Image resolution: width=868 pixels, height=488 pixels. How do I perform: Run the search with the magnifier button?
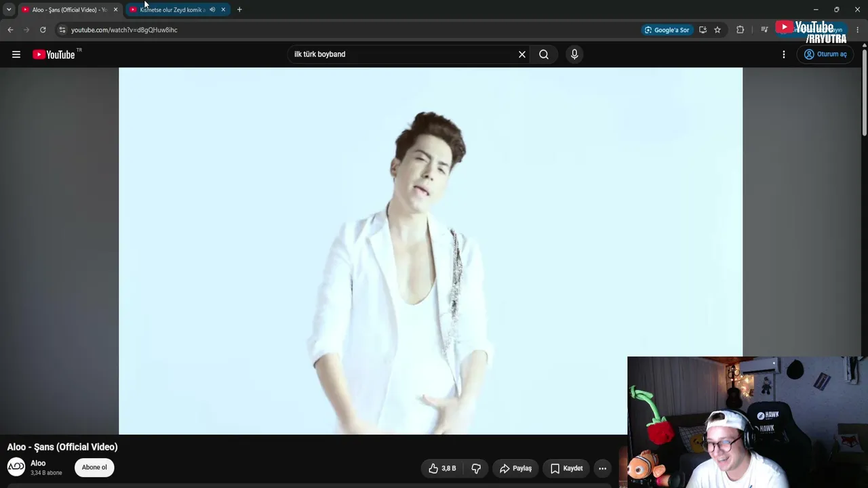click(x=544, y=54)
